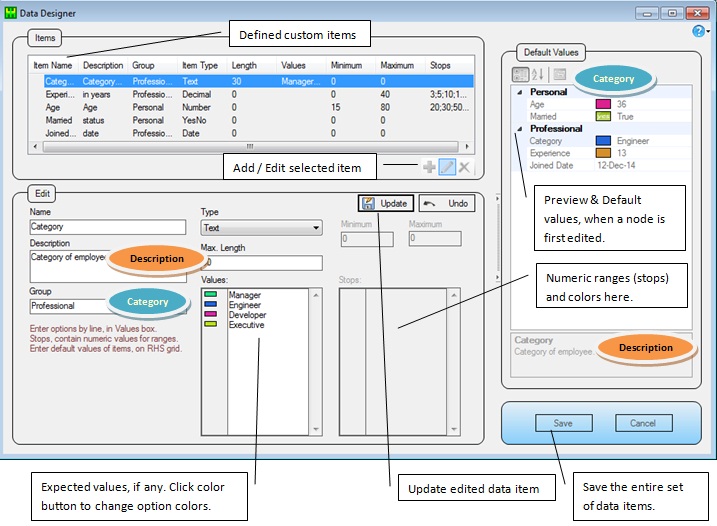The image size is (717, 526).
Task: Open property pages icon in Default Values
Action: [x=560, y=74]
